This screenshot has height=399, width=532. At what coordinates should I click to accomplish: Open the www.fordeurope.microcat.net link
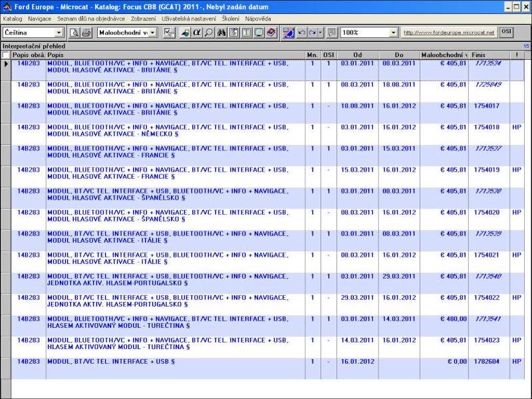coord(449,33)
